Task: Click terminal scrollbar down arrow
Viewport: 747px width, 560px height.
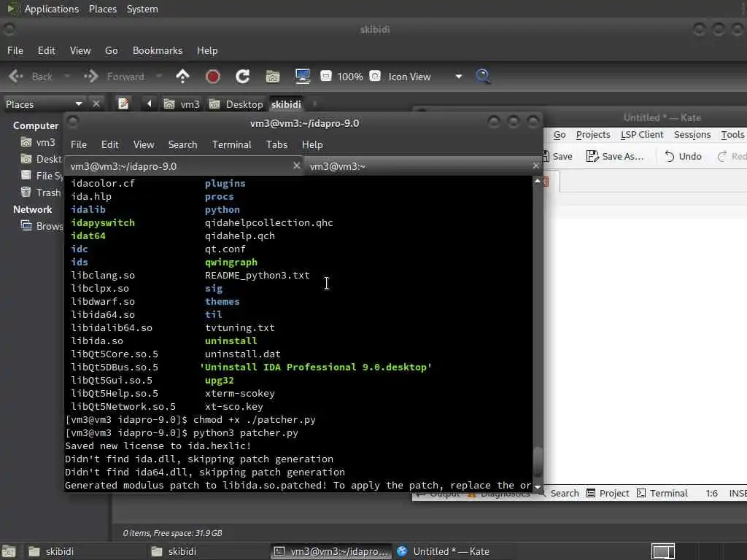Action: tap(538, 487)
